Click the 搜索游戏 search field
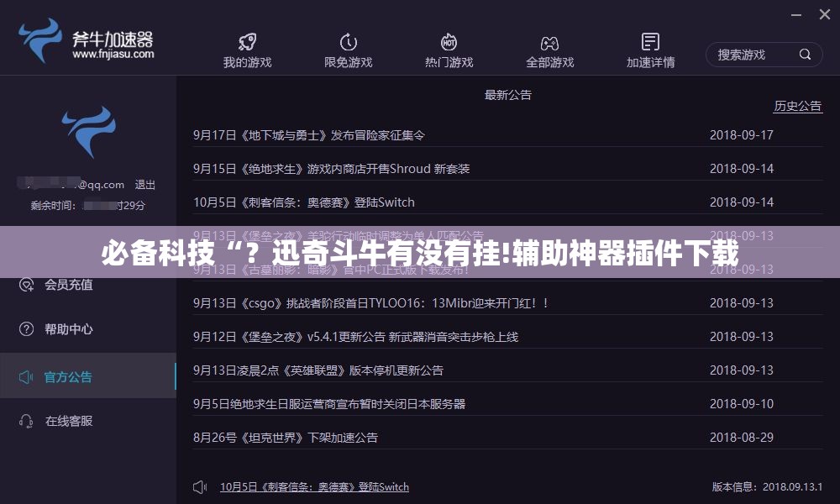This screenshot has width=840, height=504. 764,55
